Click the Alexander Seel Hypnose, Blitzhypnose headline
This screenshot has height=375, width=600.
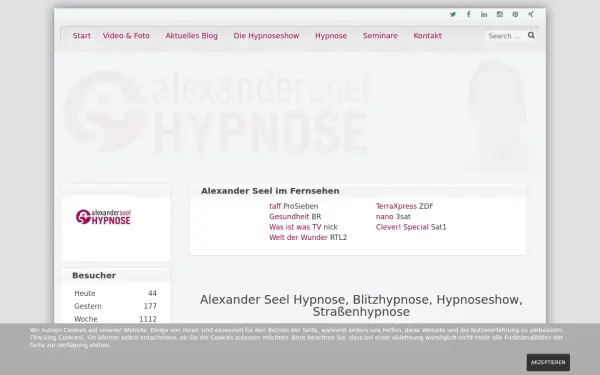pos(361,306)
